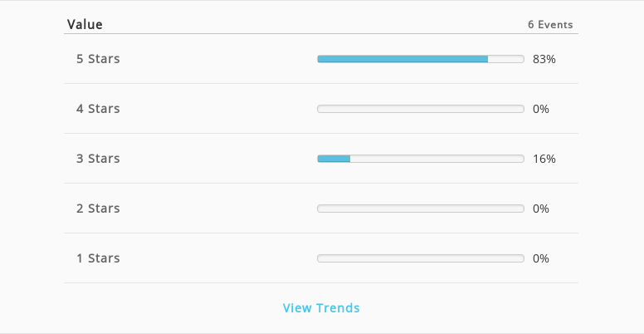Click the 6 Events count label
Screen dimensions: 644x334
click(x=550, y=25)
